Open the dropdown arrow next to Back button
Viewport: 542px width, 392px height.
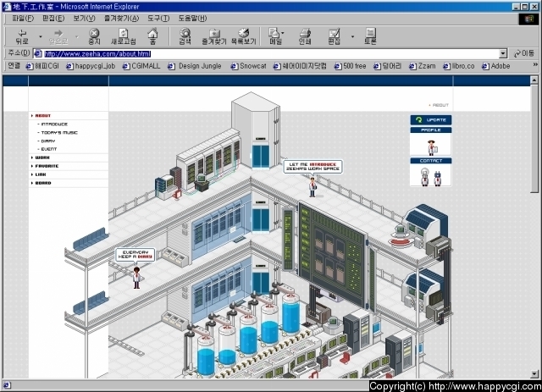coord(40,36)
